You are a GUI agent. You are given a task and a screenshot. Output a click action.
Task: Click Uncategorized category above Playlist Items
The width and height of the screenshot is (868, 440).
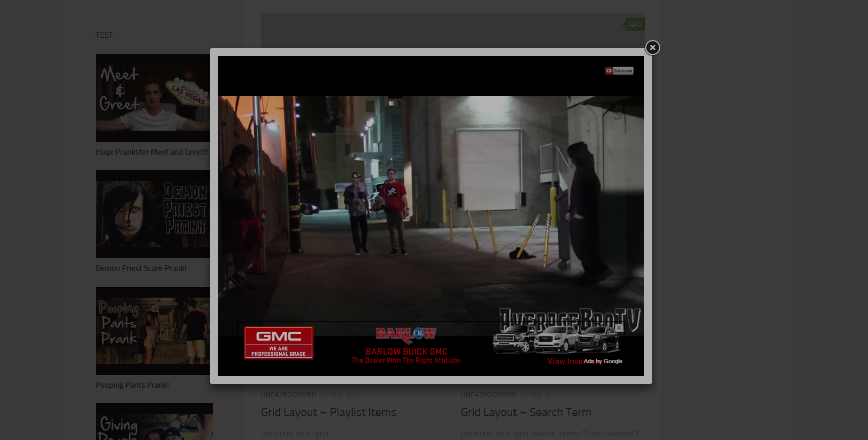(288, 395)
